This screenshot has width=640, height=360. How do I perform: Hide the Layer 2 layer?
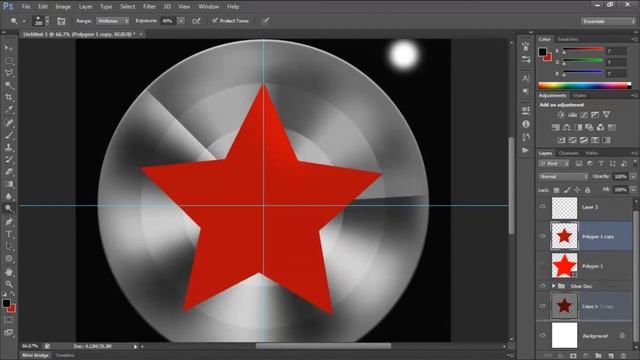(542, 207)
